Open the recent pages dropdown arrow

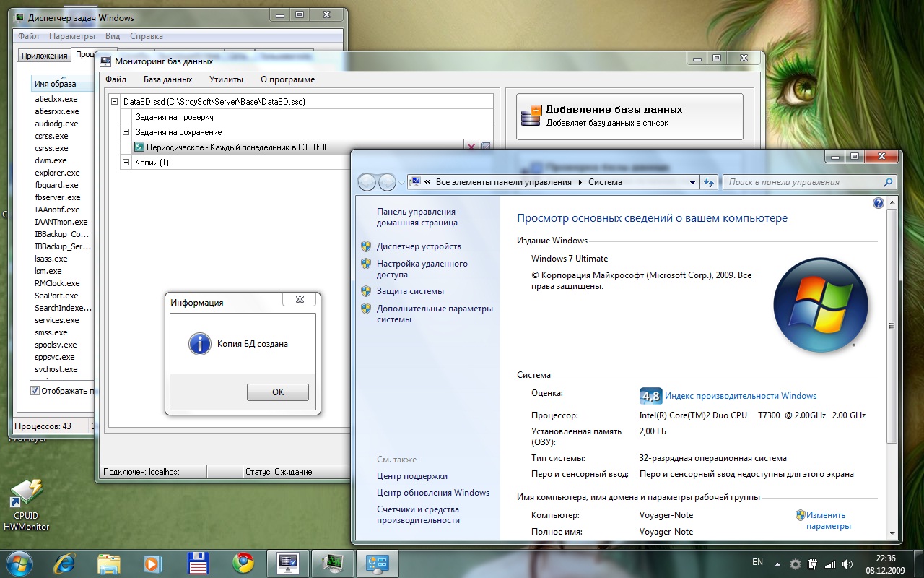click(402, 183)
